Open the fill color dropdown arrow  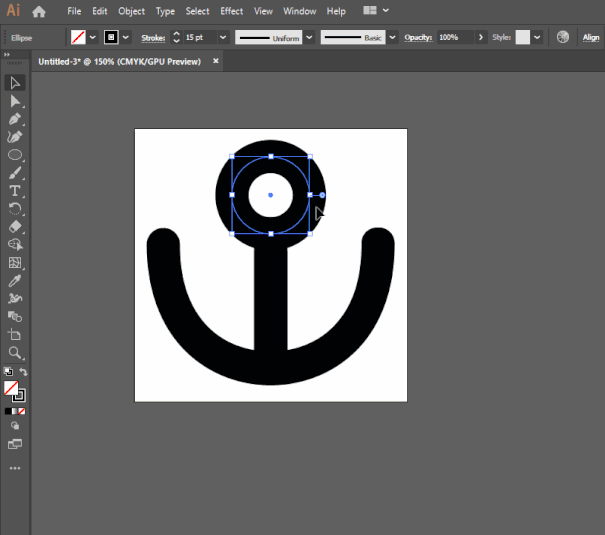(x=93, y=37)
